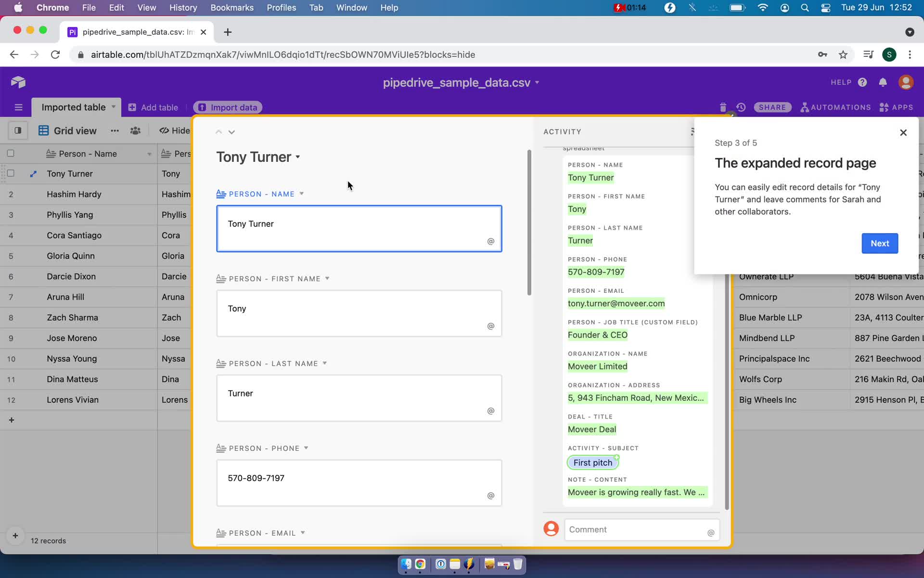Open the Bookmarks menu in menu bar
Screen dimensions: 924x578
232,8
